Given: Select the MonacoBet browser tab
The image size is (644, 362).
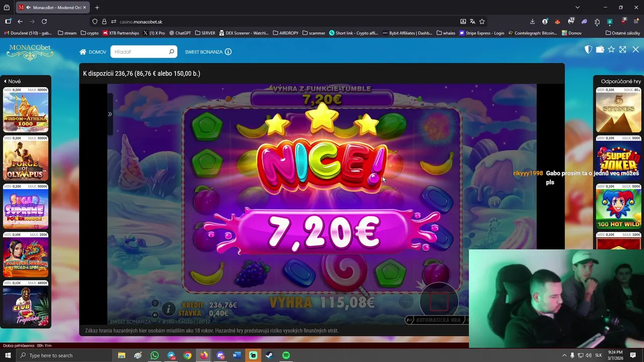Looking at the screenshot, I should (53, 8).
